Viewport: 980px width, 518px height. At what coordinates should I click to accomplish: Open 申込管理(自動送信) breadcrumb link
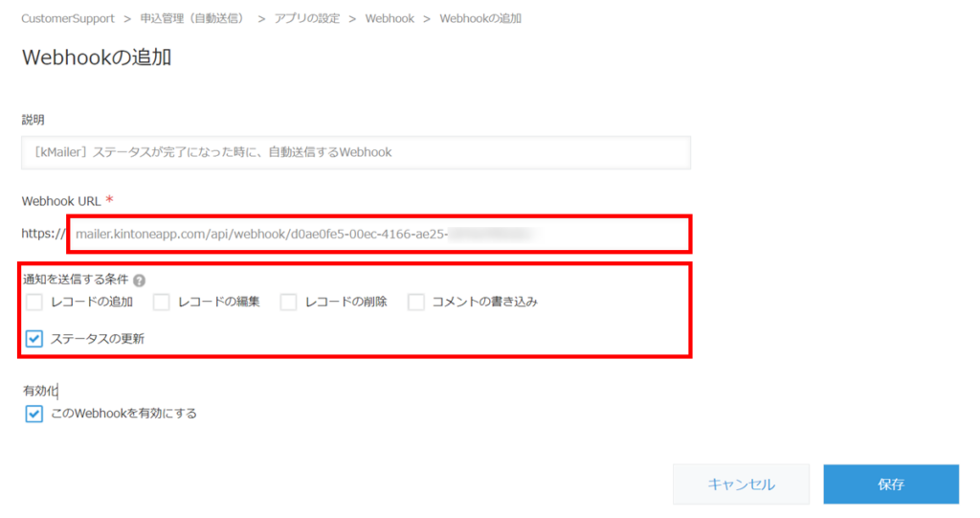pyautogui.click(x=192, y=19)
